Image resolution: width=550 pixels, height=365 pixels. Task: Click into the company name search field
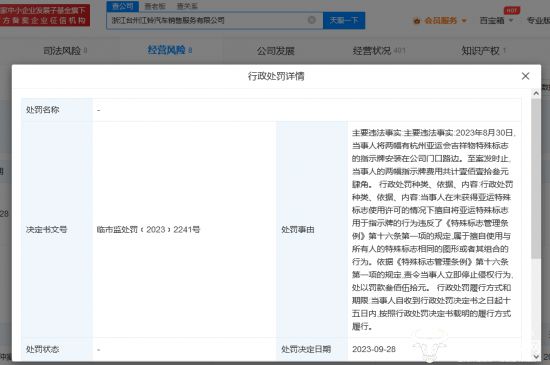(x=207, y=20)
